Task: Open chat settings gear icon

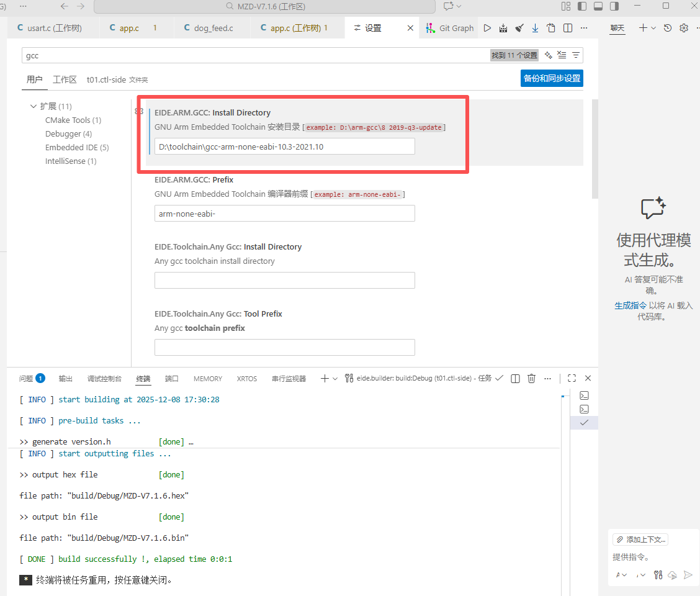Action: tap(683, 28)
